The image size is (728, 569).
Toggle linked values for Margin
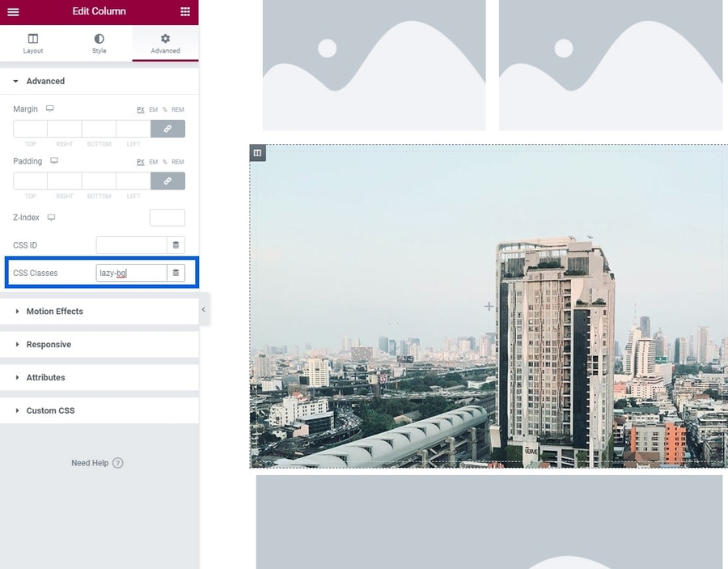(x=167, y=129)
